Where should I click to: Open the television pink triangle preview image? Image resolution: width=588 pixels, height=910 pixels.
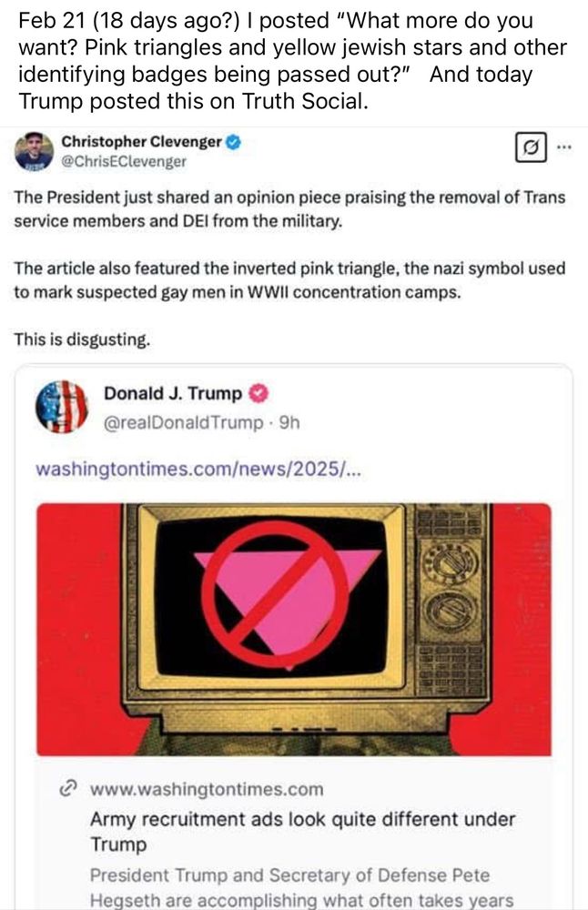pyautogui.click(x=294, y=630)
